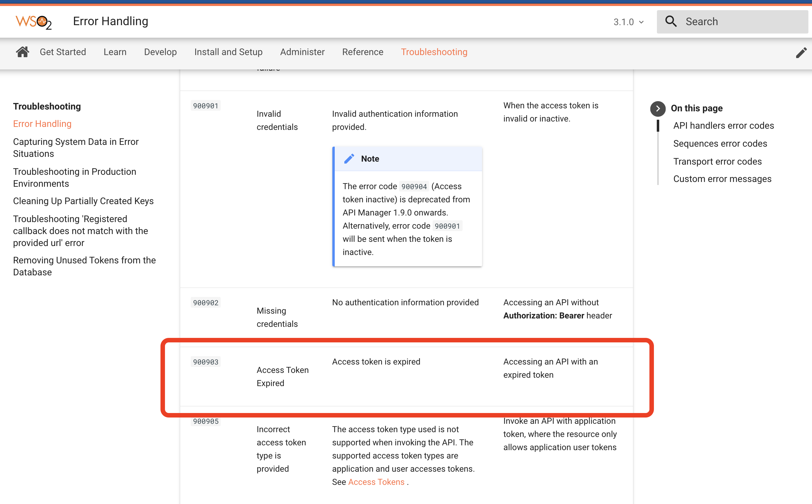This screenshot has height=504, width=812.
Task: Click the edit page pencil icon
Action: pos(801,53)
